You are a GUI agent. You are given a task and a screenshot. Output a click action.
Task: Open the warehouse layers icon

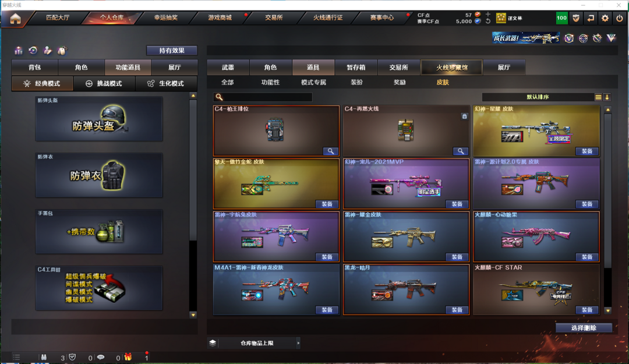(213, 342)
